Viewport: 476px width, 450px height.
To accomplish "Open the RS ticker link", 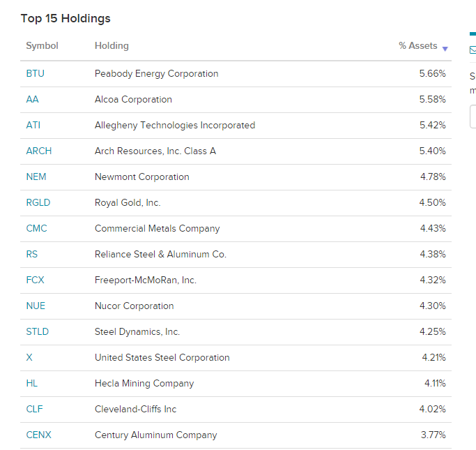I will point(31,255).
